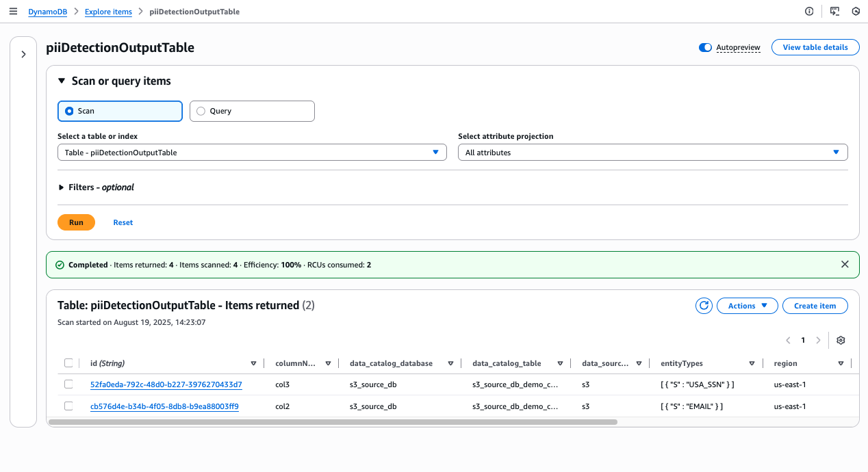Check the select-all items checkbox
This screenshot has width=868, height=472.
click(68, 363)
